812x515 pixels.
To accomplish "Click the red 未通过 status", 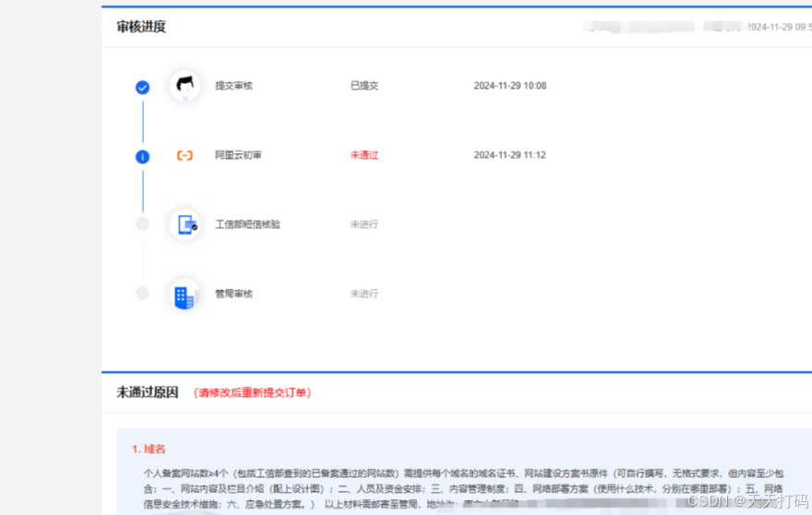I will (364, 155).
